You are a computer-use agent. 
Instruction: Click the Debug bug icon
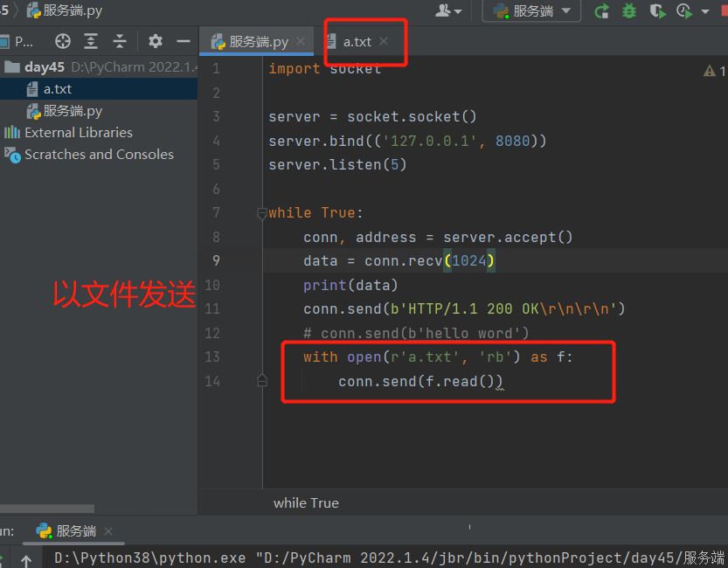click(x=629, y=10)
